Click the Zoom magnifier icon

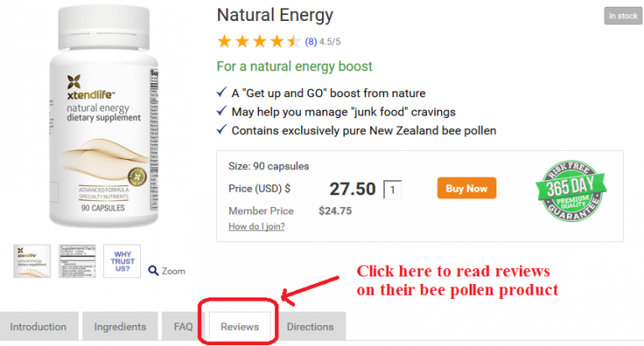point(153,271)
